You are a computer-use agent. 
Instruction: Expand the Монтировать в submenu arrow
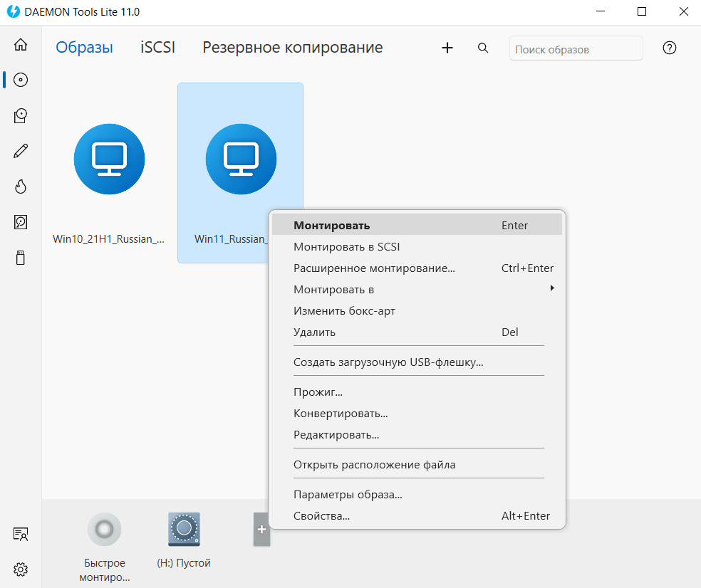(x=552, y=288)
